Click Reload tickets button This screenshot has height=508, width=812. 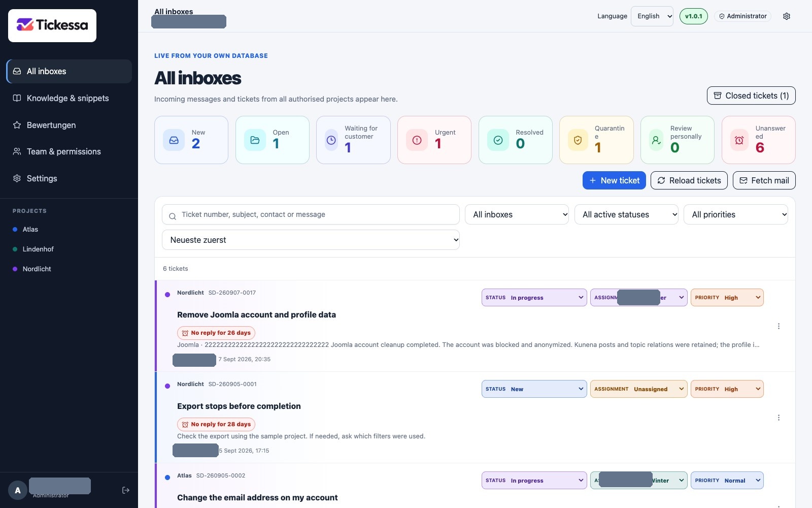click(689, 180)
